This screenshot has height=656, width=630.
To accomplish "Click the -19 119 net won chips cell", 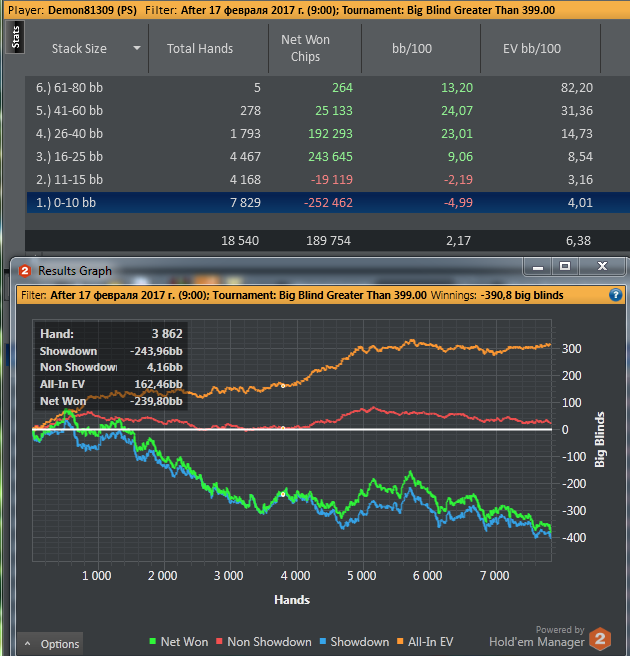I will tap(331, 179).
